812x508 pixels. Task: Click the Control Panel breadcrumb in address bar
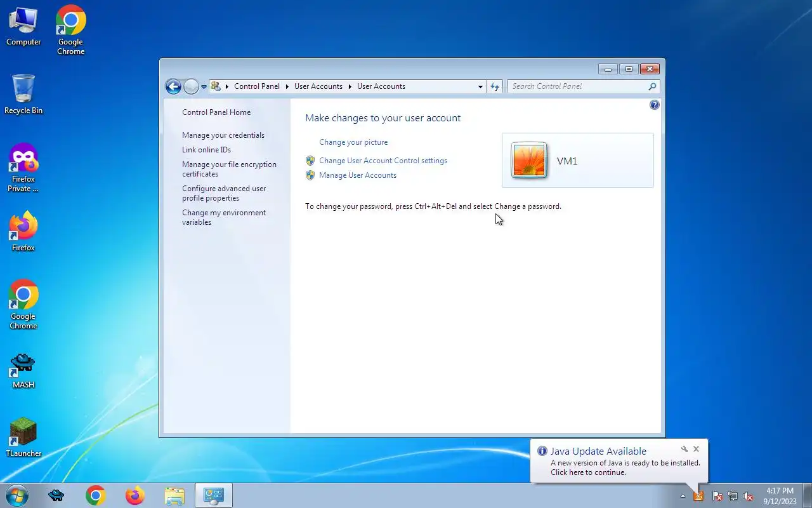pyautogui.click(x=257, y=86)
